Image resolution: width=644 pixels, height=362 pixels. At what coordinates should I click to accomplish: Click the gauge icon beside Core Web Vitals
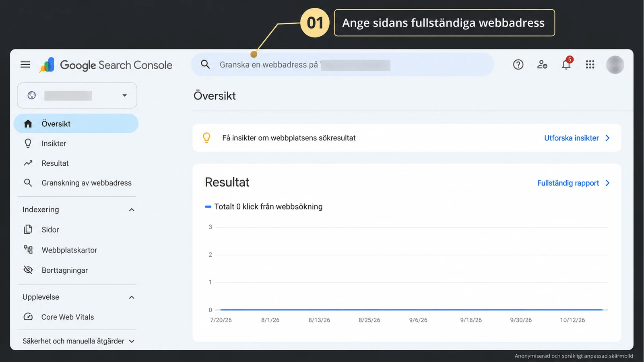[x=28, y=317]
